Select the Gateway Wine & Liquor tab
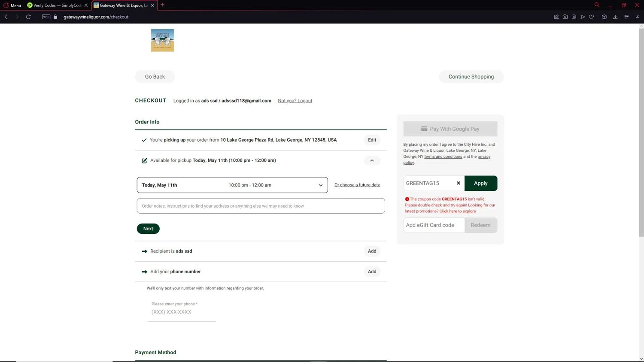 click(x=123, y=5)
